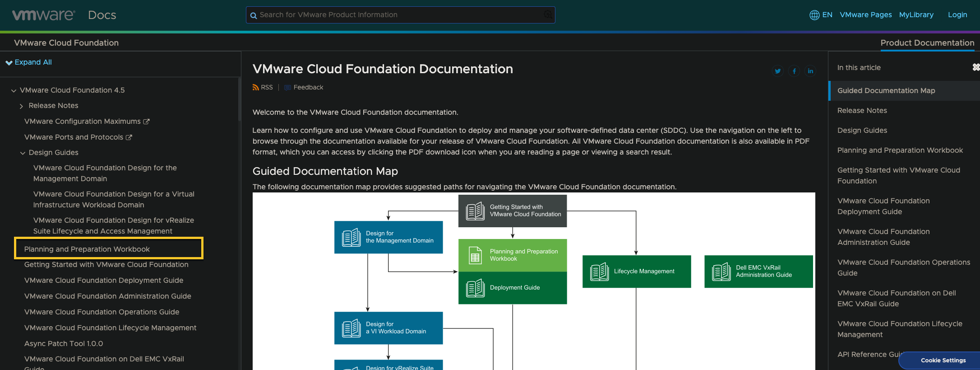Viewport: 980px width, 370px height.
Task: Click the VMware logo
Action: [43, 15]
